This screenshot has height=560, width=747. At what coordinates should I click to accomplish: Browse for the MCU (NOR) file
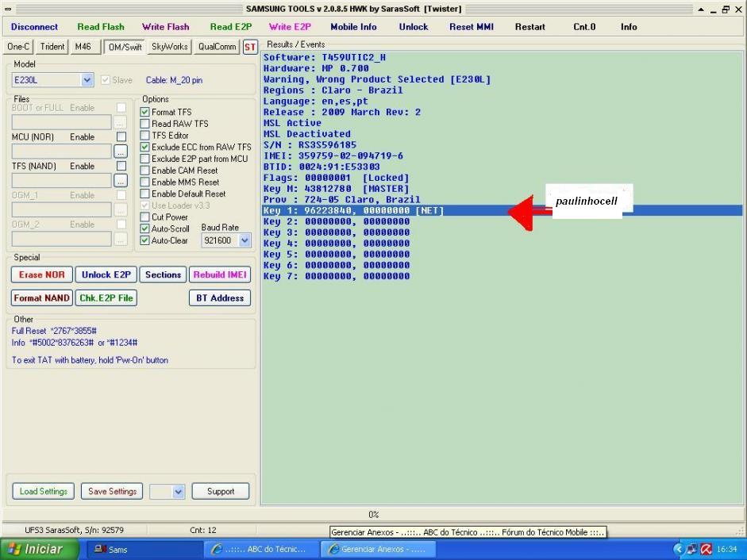[121, 152]
